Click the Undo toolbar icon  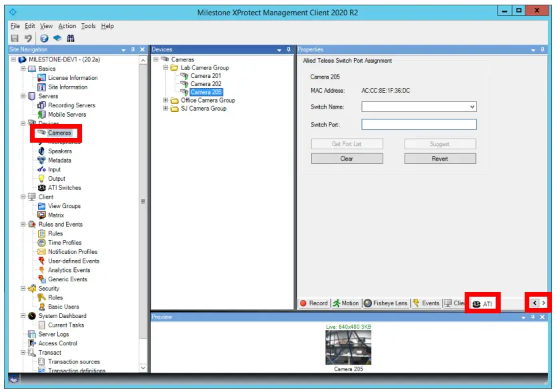coord(29,38)
